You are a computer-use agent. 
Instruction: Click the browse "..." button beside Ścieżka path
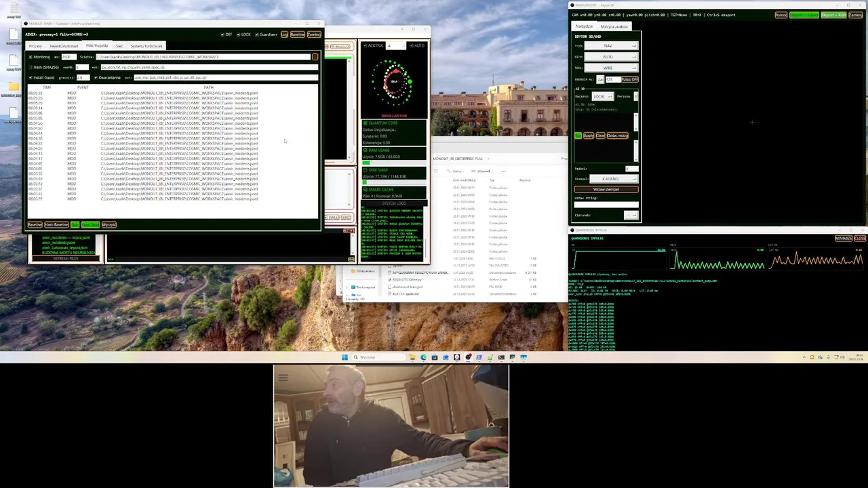point(315,57)
